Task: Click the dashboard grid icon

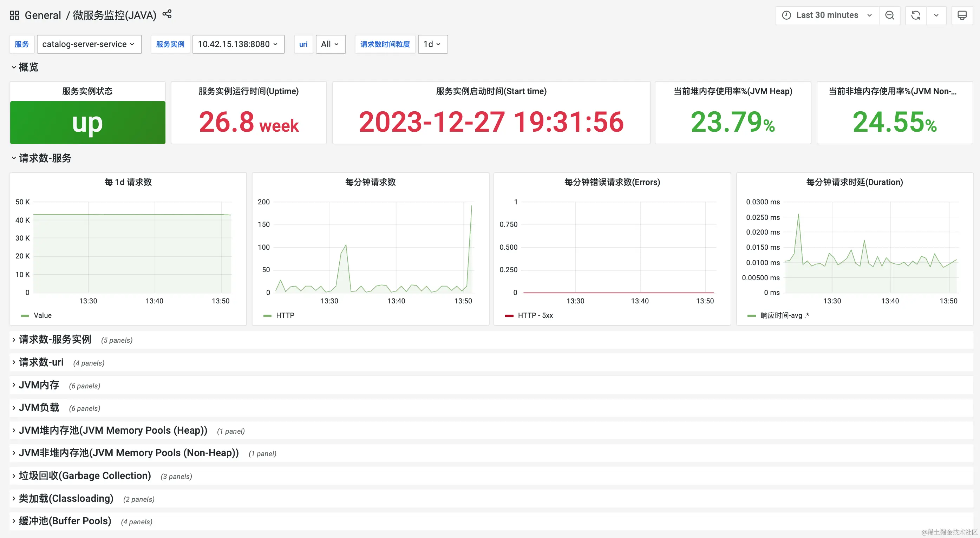Action: [14, 15]
